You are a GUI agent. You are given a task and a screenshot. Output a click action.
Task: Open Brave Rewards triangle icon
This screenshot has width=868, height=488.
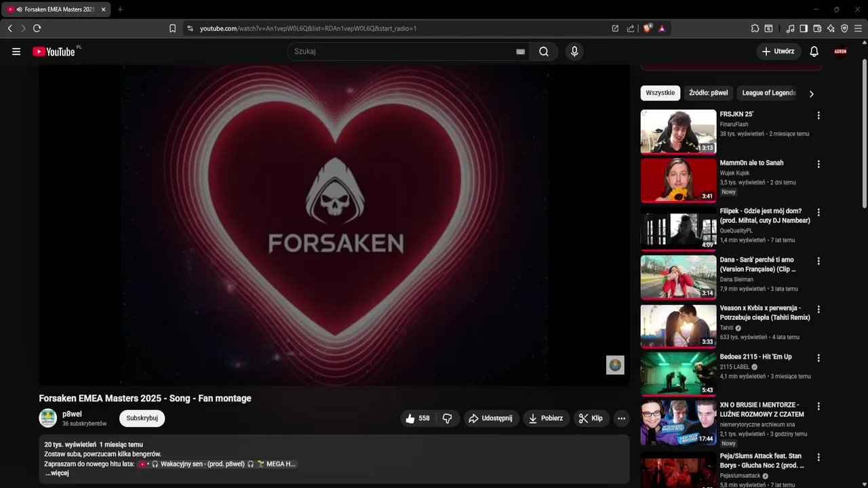coord(662,28)
